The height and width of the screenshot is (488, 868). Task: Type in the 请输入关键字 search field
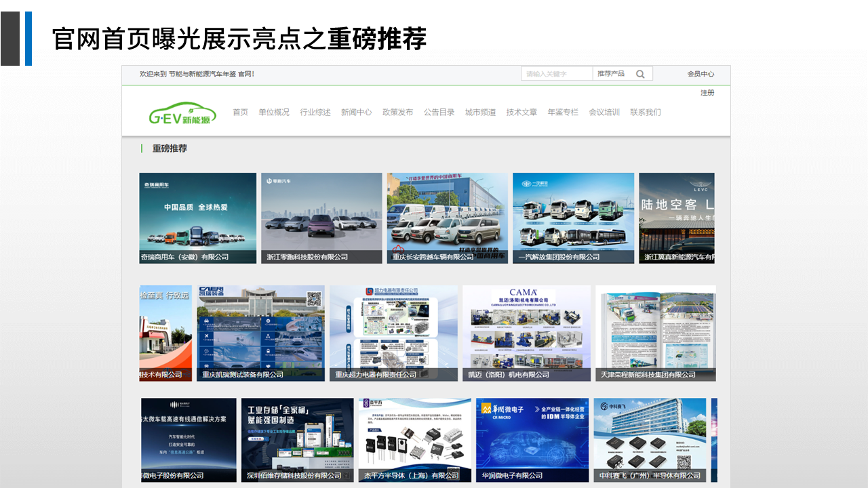(556, 74)
